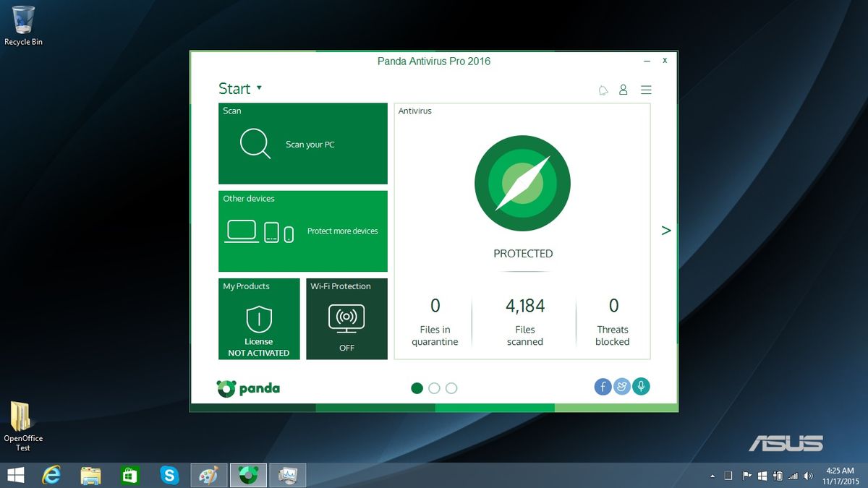Open the user account icon
This screenshot has height=488, width=868.
tap(623, 90)
